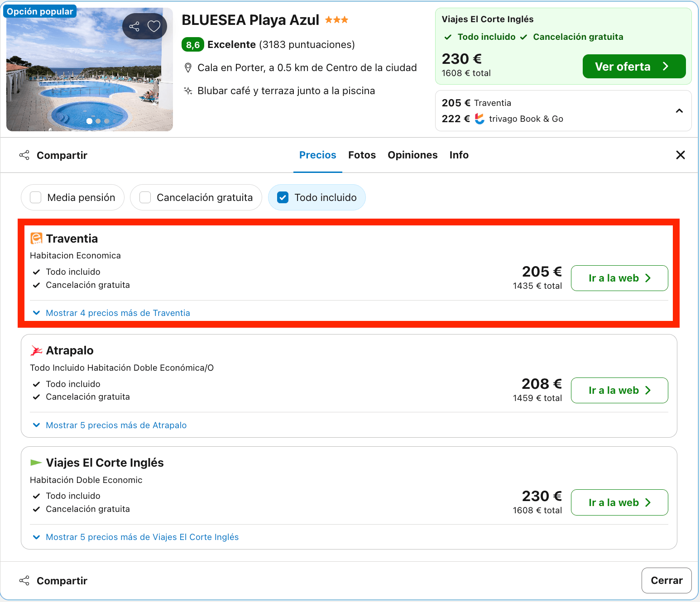Switch to the Fotos tab
This screenshot has width=700, height=602.
click(362, 155)
